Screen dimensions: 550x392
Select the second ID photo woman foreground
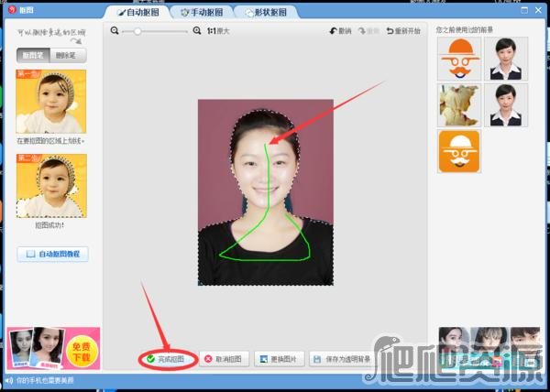point(506,105)
